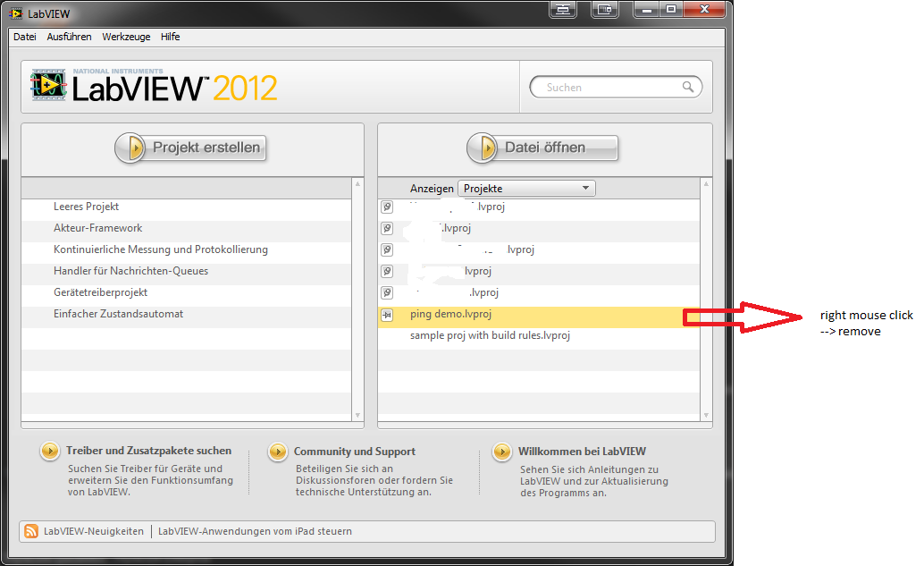Open the Anzeigen Projekte dropdown
This screenshot has height=566, width=924.
click(x=527, y=189)
